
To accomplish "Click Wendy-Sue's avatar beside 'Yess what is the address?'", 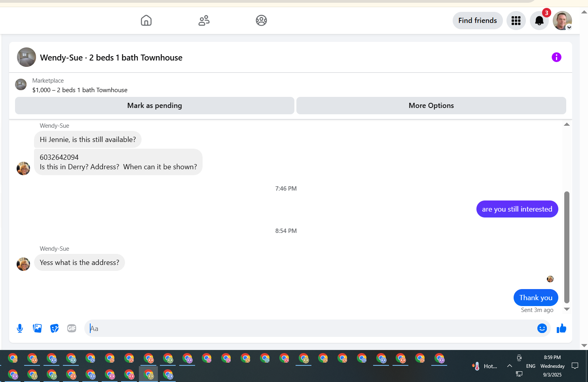I will click(x=23, y=264).
